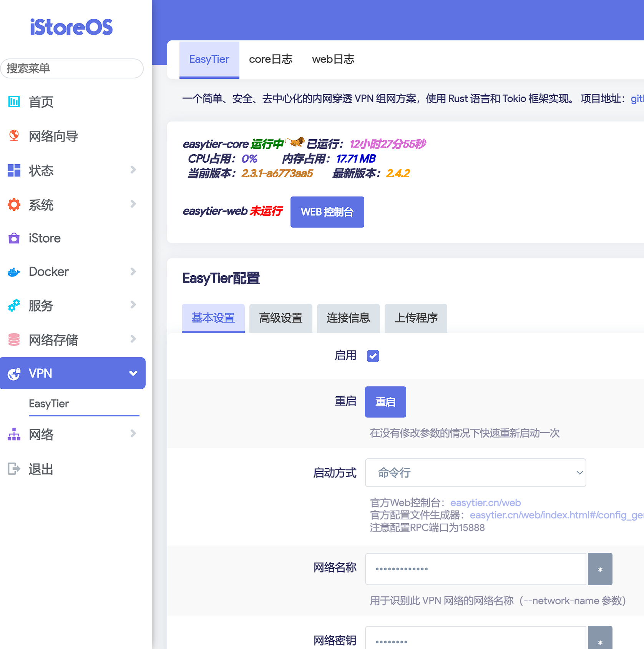
Task: Click the 系统 gear icon
Action: [14, 204]
